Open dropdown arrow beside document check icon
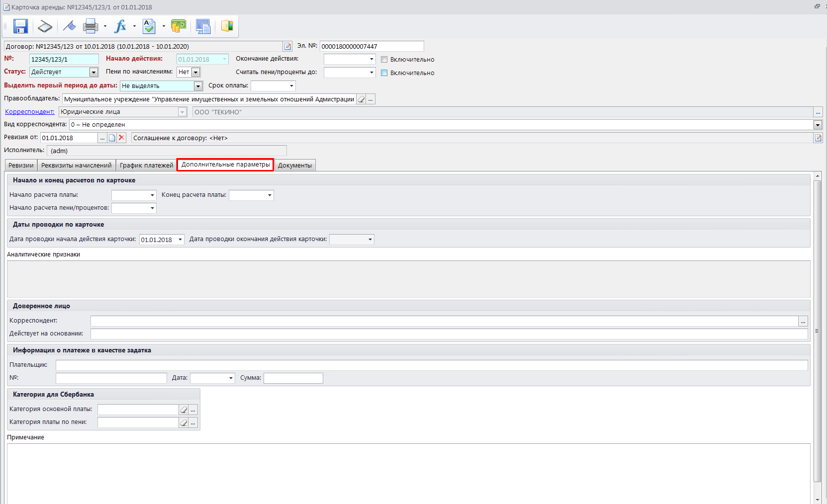This screenshot has height=504, width=827. pos(164,26)
